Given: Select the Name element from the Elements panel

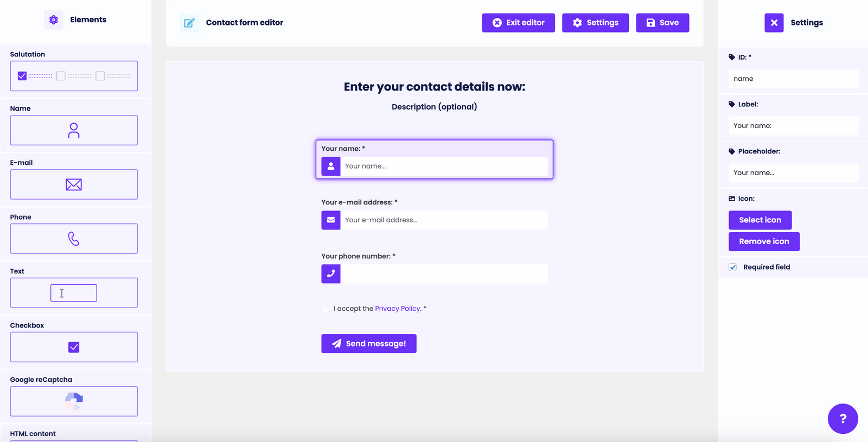Looking at the screenshot, I should [x=73, y=130].
